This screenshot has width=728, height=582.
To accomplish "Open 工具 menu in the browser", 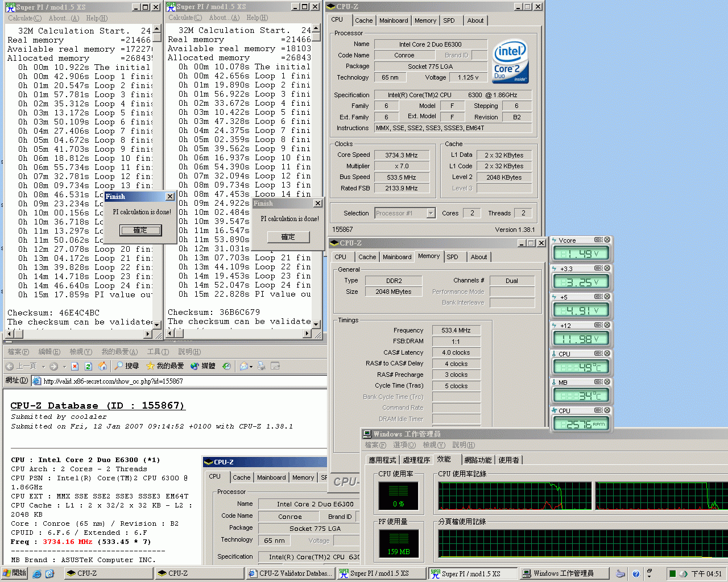I will [x=158, y=352].
